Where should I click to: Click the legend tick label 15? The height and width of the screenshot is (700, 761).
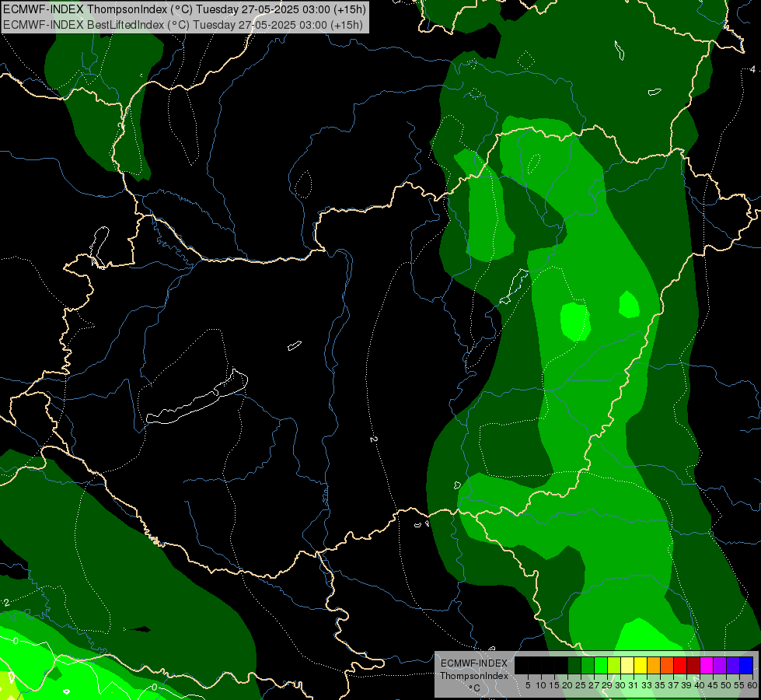coord(555,685)
